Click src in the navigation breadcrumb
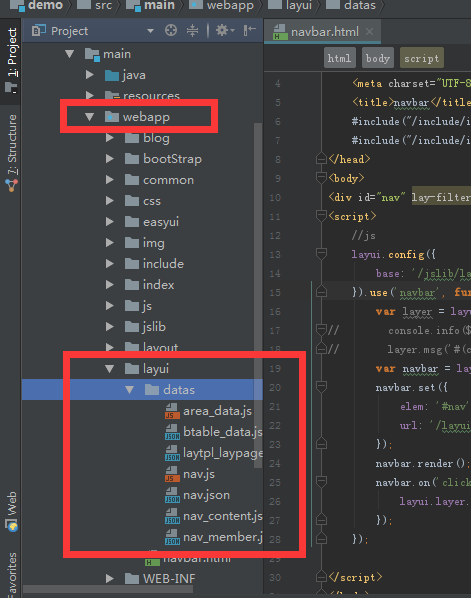Screen dimensions: 471x598 (x=104, y=5)
